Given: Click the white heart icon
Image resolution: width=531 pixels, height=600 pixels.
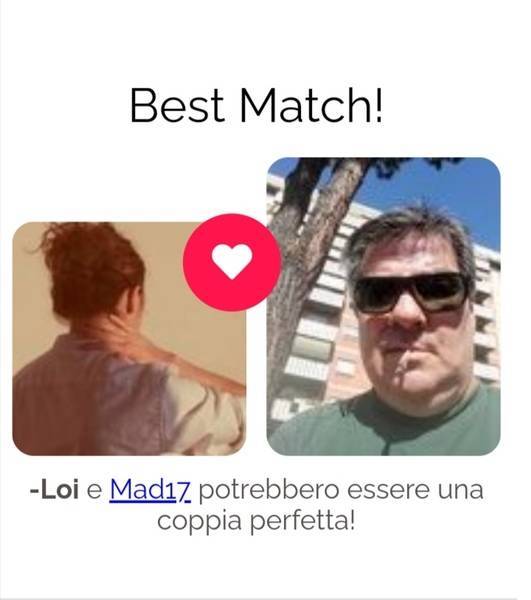Looking at the screenshot, I should tap(232, 261).
